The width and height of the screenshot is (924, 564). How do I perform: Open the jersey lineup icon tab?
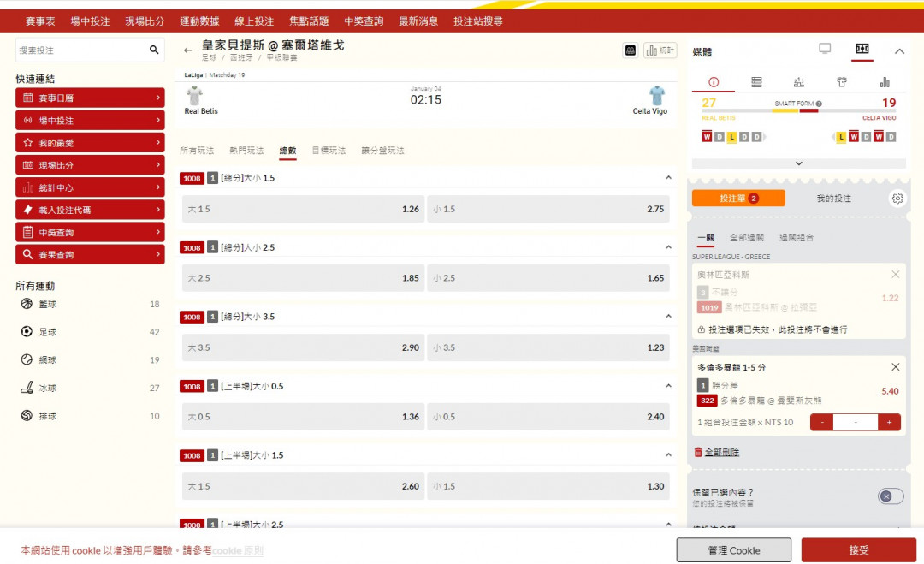(x=842, y=82)
